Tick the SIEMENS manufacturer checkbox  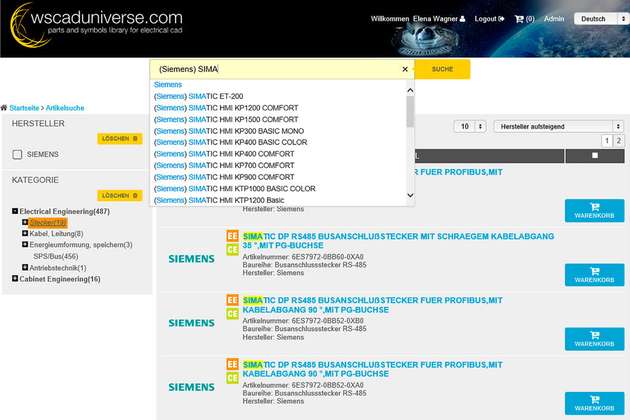17,154
